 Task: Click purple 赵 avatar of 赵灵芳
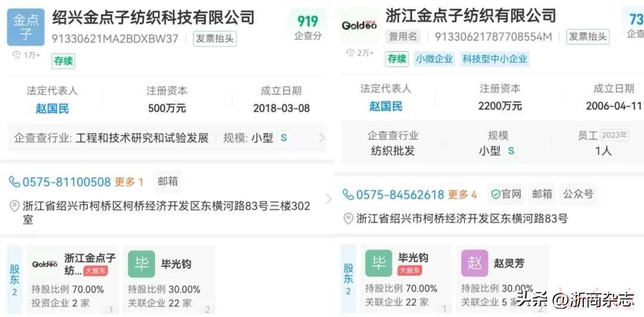pos(475,263)
